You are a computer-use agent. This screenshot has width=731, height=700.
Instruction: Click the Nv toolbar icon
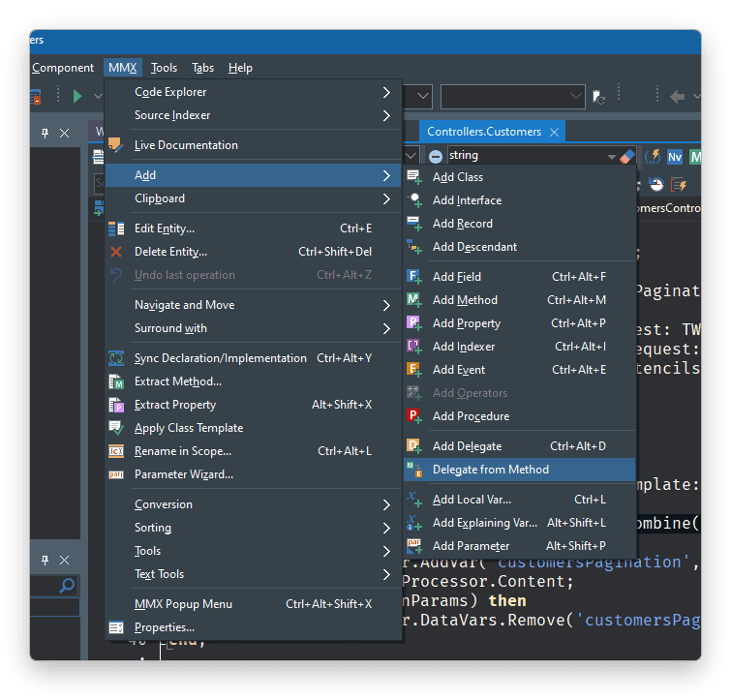tap(675, 157)
